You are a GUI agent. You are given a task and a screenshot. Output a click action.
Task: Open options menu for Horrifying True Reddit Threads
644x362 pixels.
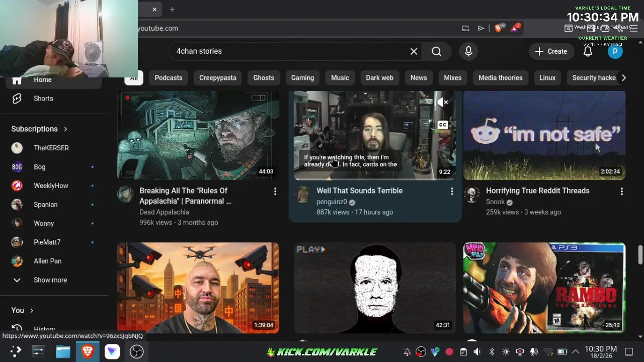(x=621, y=191)
